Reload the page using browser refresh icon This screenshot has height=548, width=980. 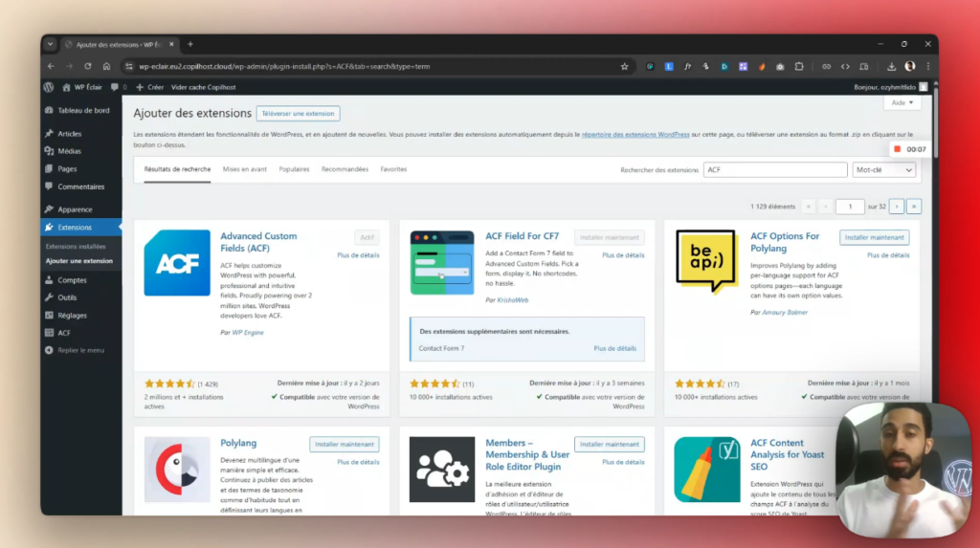tap(88, 66)
